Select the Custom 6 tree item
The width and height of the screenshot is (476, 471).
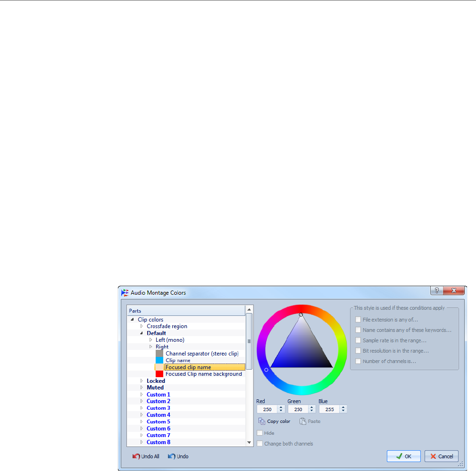coord(158,429)
